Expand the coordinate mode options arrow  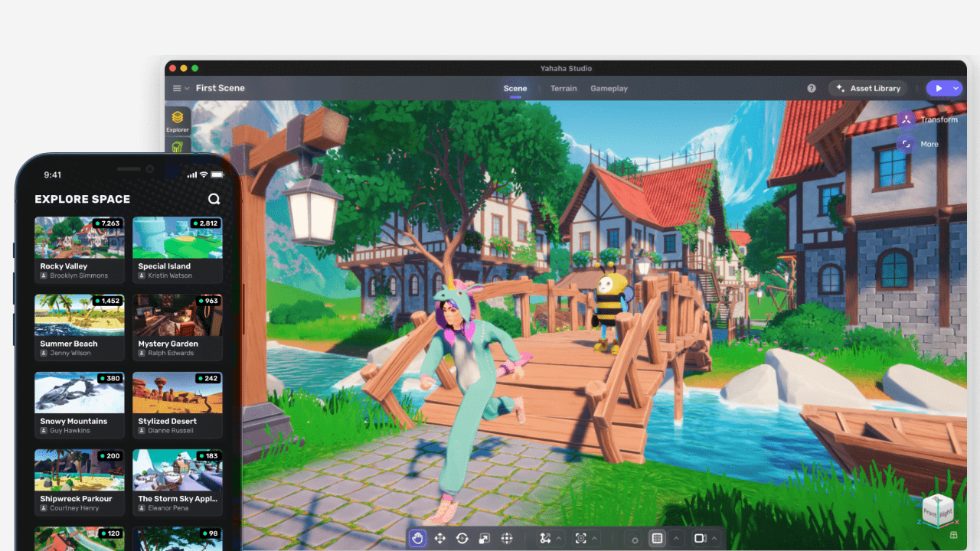click(559, 538)
